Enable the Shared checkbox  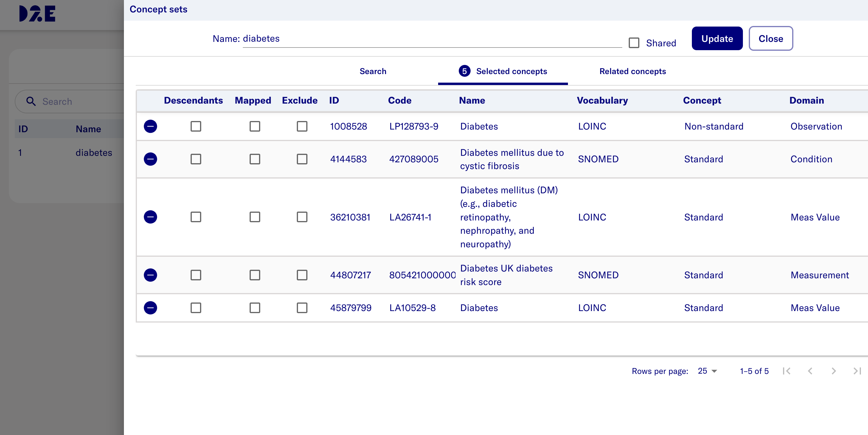(x=634, y=43)
